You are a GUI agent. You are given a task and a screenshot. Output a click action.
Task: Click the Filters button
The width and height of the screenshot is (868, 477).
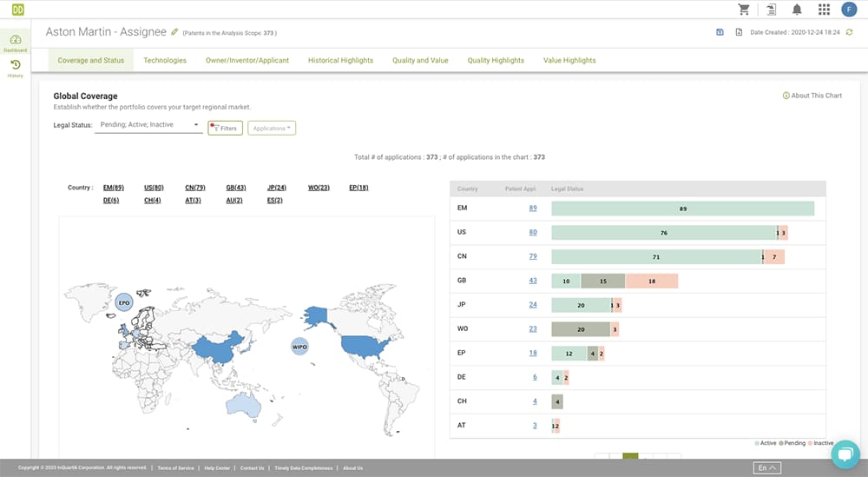[x=226, y=128]
